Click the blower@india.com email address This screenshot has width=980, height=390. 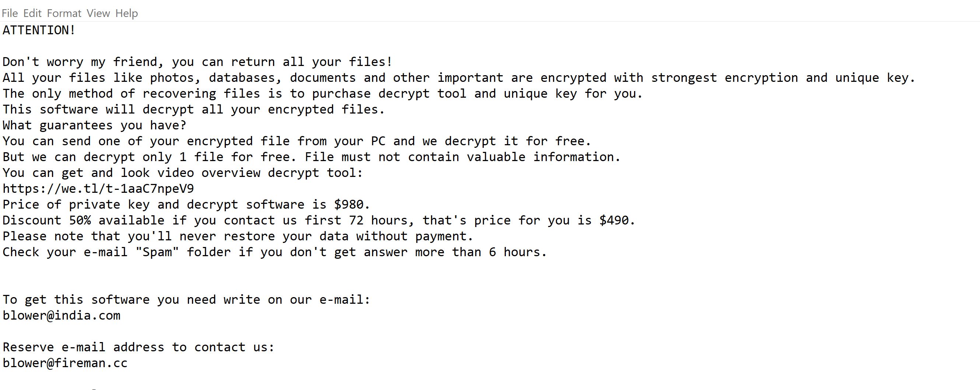tap(61, 316)
